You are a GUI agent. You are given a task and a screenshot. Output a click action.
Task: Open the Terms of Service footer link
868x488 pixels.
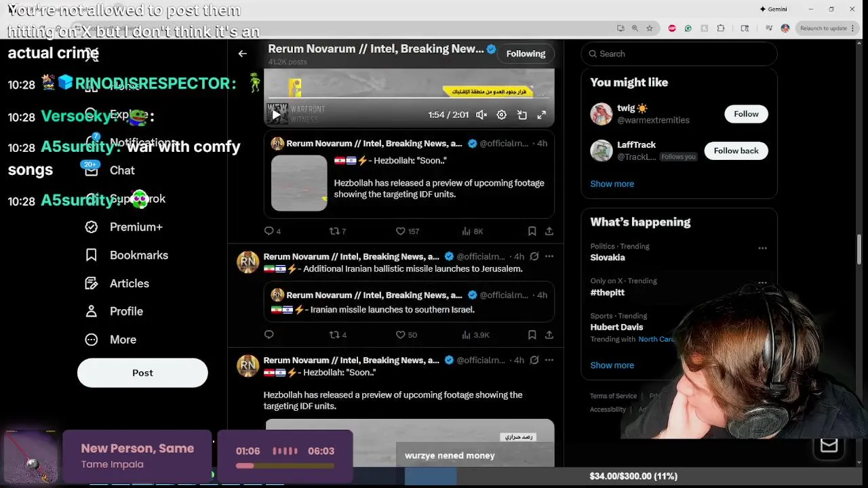point(613,396)
